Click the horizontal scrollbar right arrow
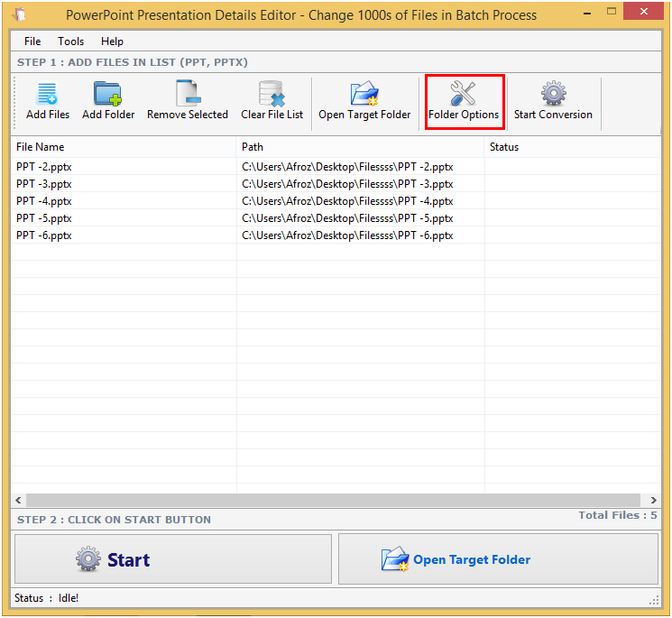This screenshot has width=672, height=618. click(653, 500)
